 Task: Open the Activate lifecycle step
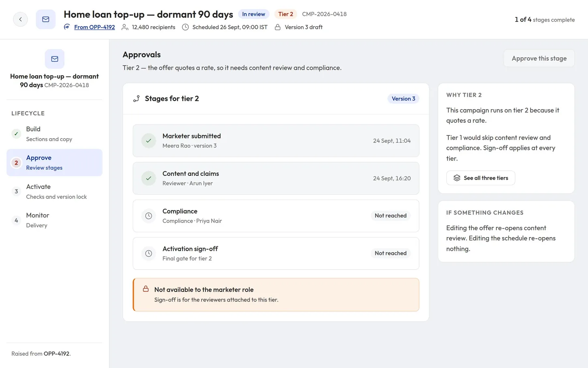[x=54, y=191]
